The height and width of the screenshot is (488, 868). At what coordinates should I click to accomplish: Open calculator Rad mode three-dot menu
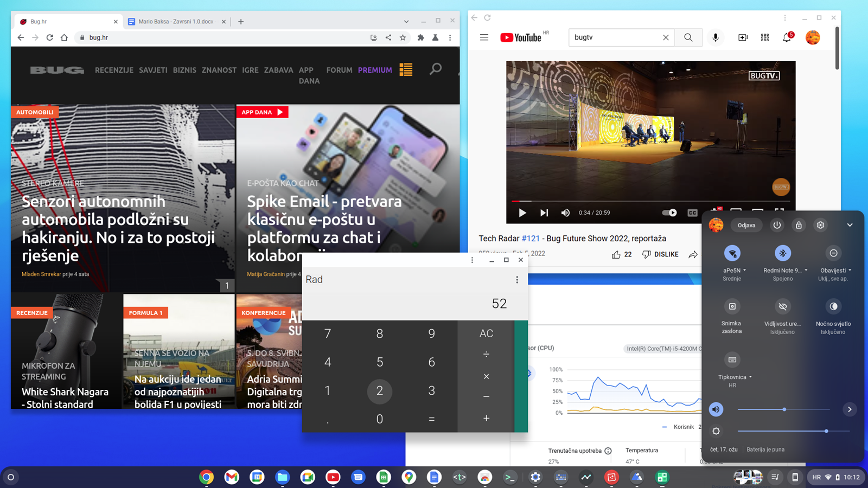tap(516, 279)
